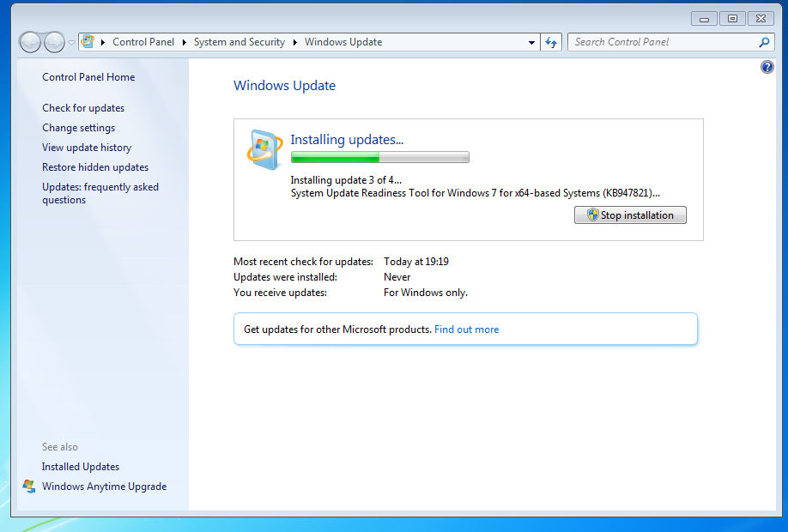Expand the arrow after System and Security
Image resolution: width=788 pixels, height=532 pixels.
pos(295,42)
